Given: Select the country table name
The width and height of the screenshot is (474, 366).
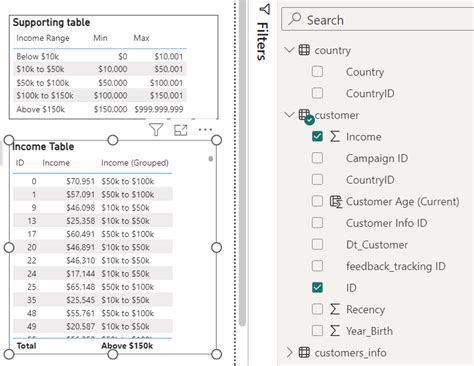Looking at the screenshot, I should (333, 50).
